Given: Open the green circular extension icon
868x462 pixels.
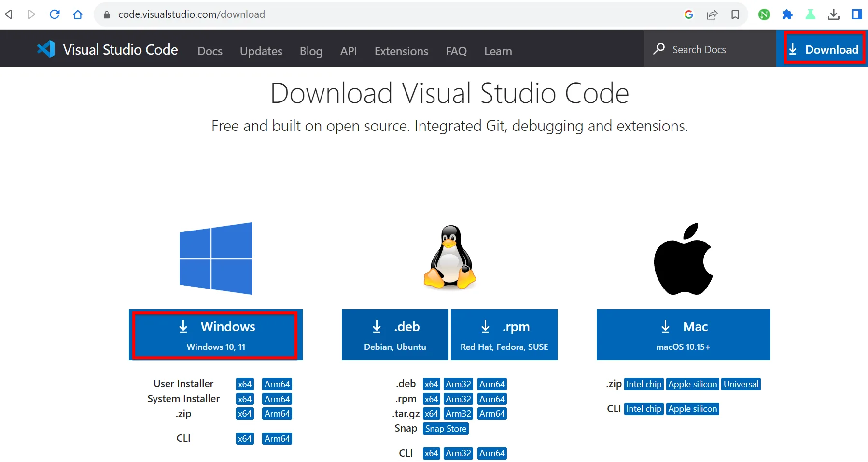Looking at the screenshot, I should 764,14.
